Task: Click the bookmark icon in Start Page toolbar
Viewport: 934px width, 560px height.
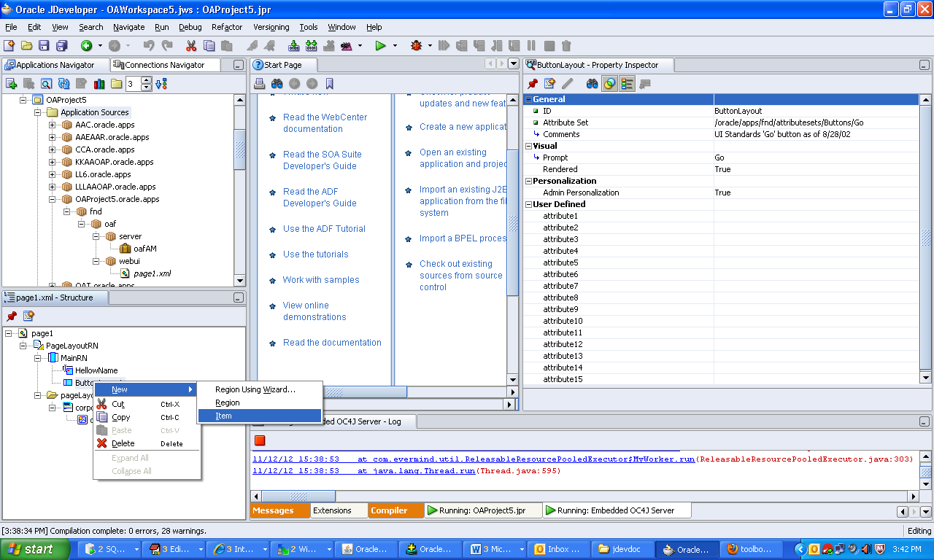Action: click(x=330, y=84)
